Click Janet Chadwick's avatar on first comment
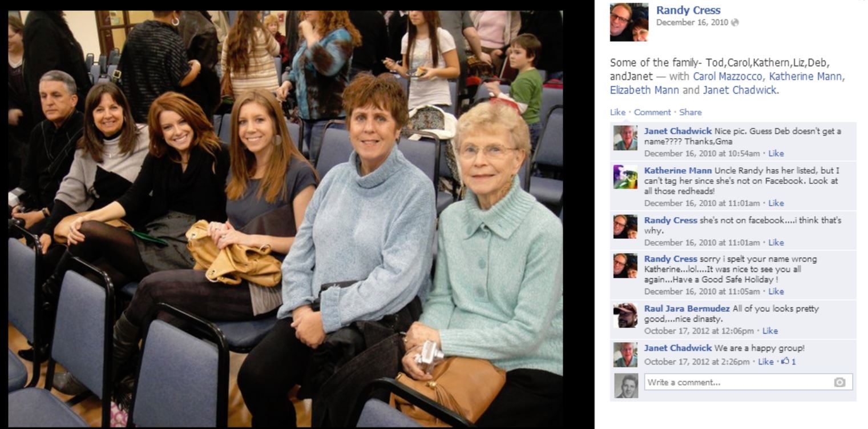Viewport: 868px width, 429px height. tap(625, 138)
